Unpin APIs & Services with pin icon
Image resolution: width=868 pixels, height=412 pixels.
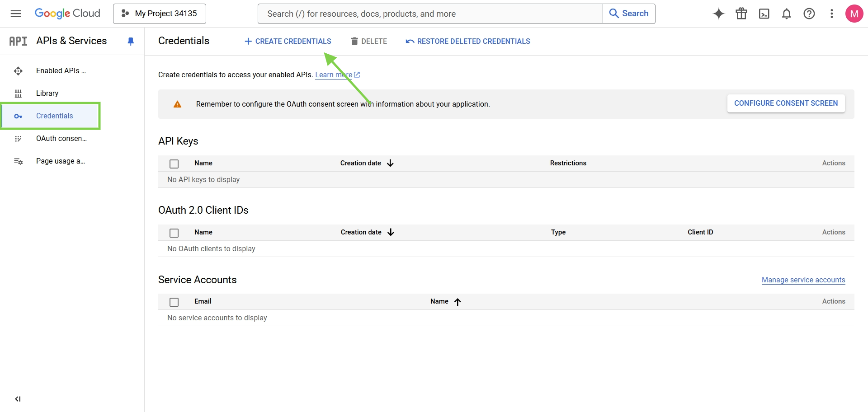131,42
